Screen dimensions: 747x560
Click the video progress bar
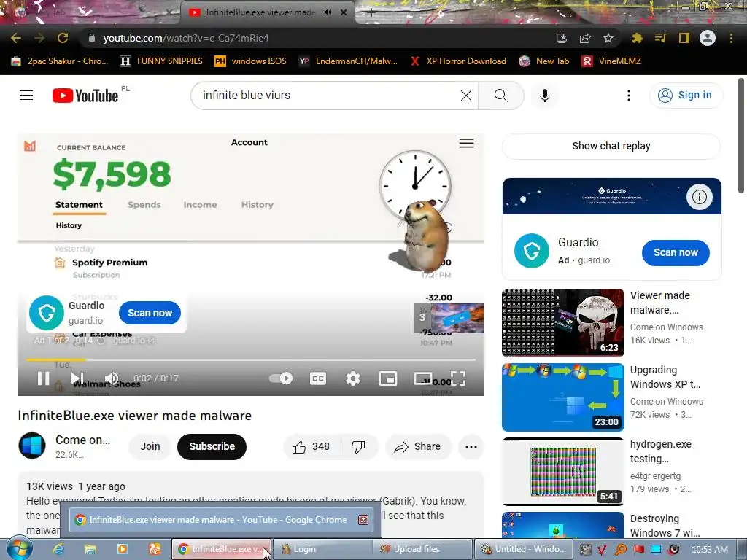tap(251, 359)
